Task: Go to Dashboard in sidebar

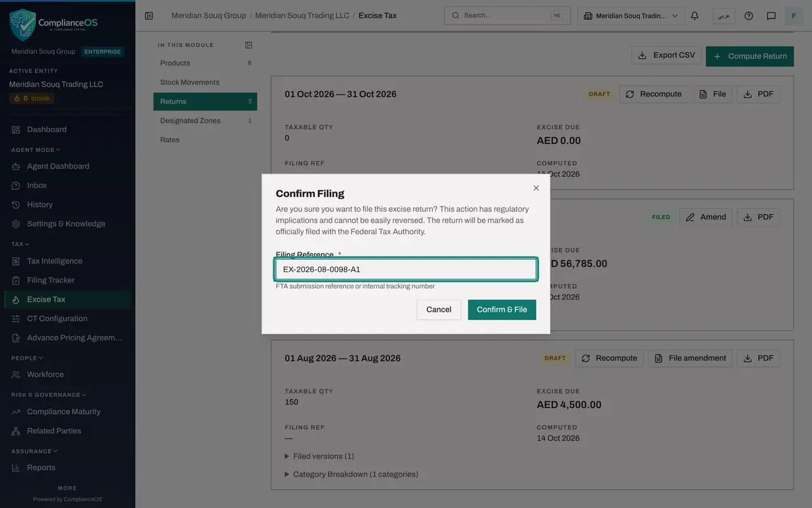Action: [67, 130]
